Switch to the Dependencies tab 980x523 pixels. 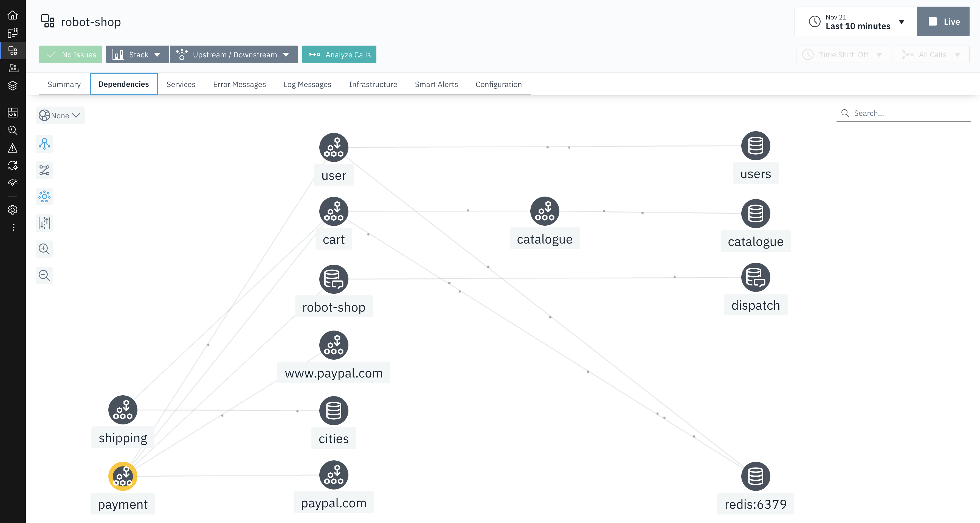click(124, 84)
